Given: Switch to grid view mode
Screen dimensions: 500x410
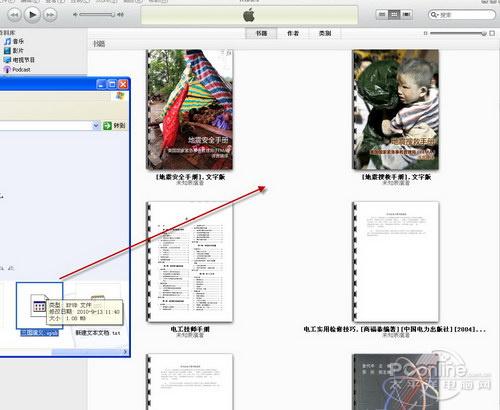Looking at the screenshot, I should pos(394,14).
